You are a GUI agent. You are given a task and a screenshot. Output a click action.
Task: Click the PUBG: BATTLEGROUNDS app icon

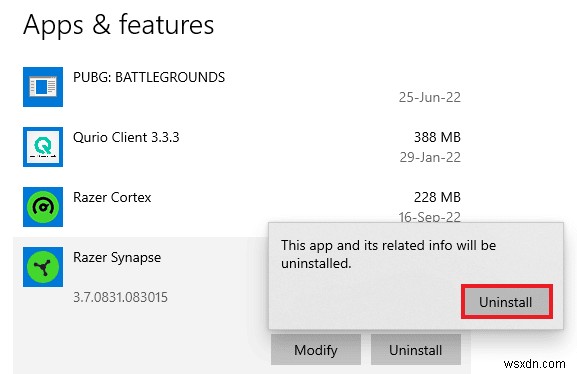[x=43, y=87]
